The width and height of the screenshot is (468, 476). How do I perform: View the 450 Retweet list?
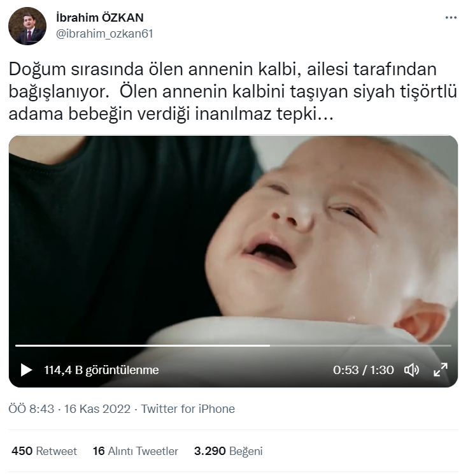click(x=44, y=451)
